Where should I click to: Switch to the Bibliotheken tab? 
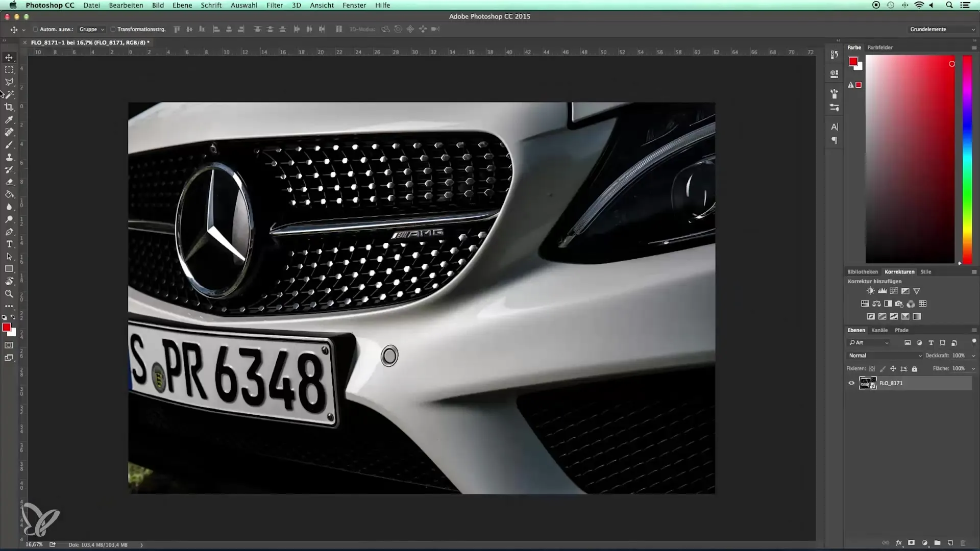click(863, 272)
